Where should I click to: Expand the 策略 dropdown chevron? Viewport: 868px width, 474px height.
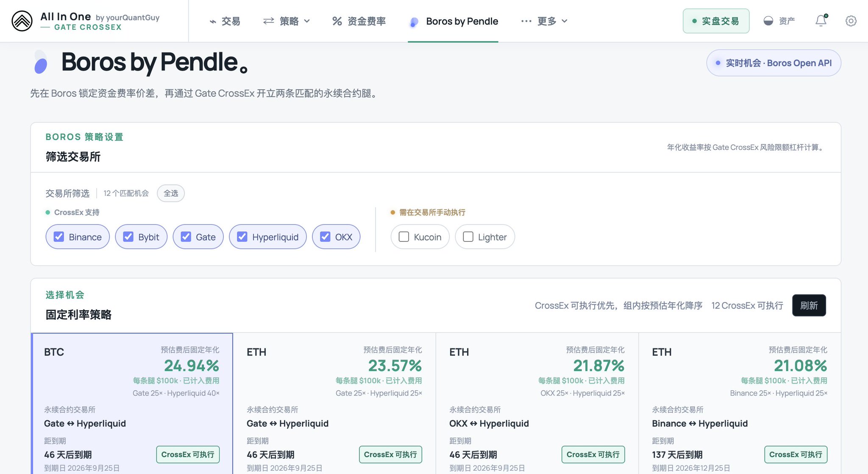307,21
